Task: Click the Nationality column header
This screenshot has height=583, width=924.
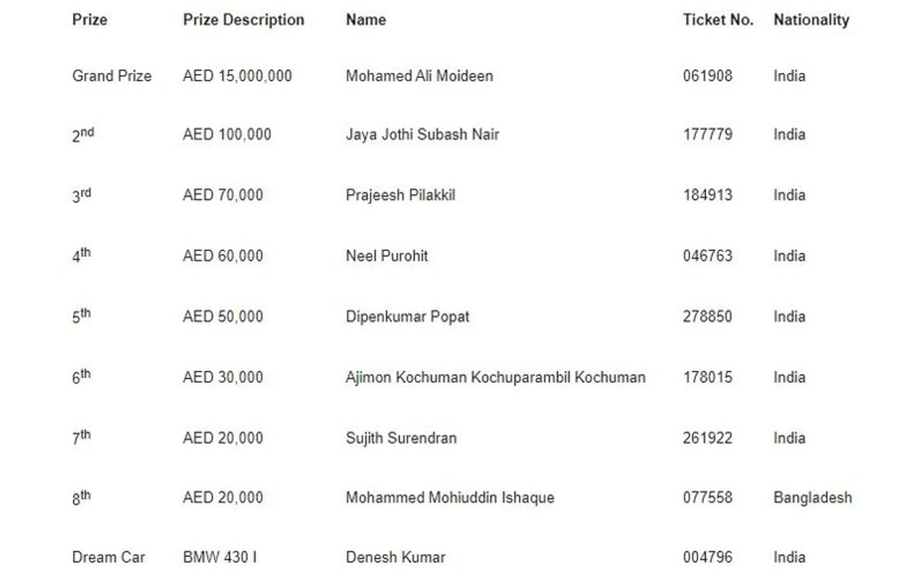Action: click(811, 20)
